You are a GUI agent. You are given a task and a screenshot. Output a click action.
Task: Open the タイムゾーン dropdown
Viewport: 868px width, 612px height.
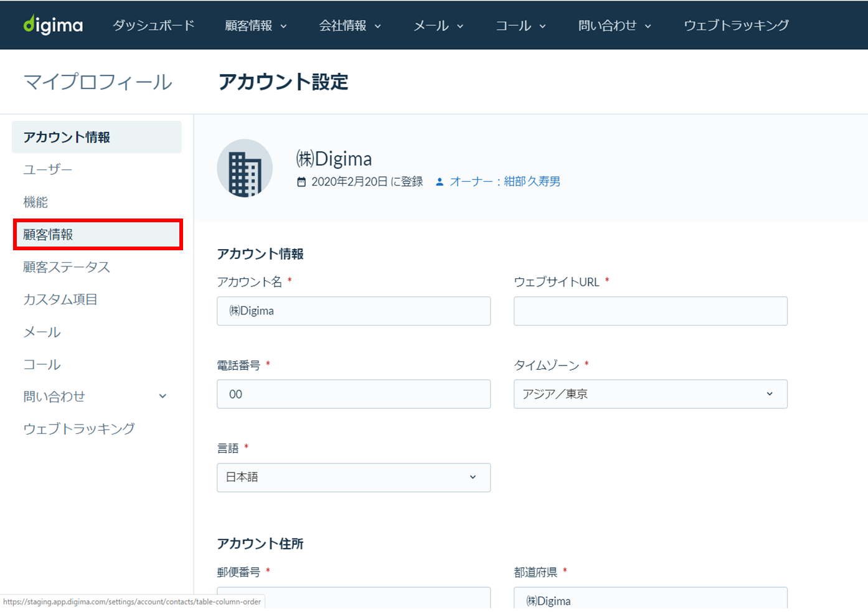[x=650, y=394]
